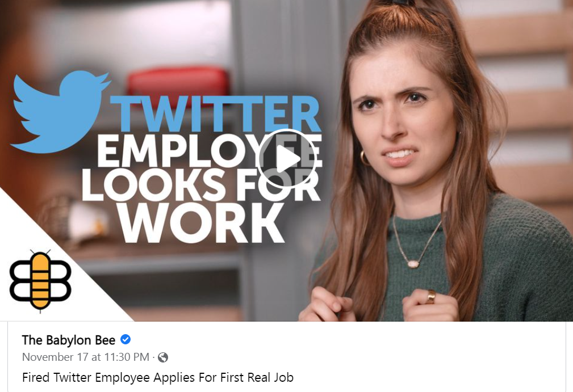Click the gold hoop earring
573x392 pixels.
point(365,158)
